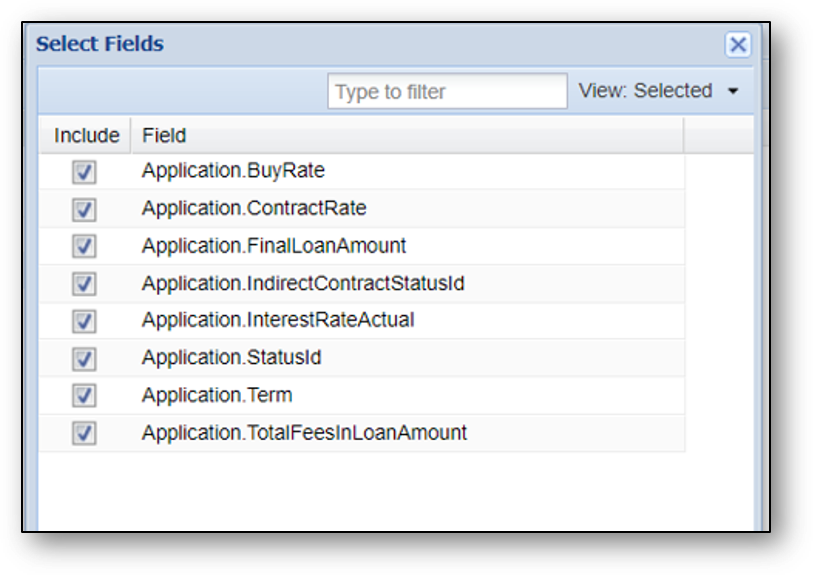Screen dimensions: 813x575
Task: Close the Select Fields dialog
Action: point(737,45)
